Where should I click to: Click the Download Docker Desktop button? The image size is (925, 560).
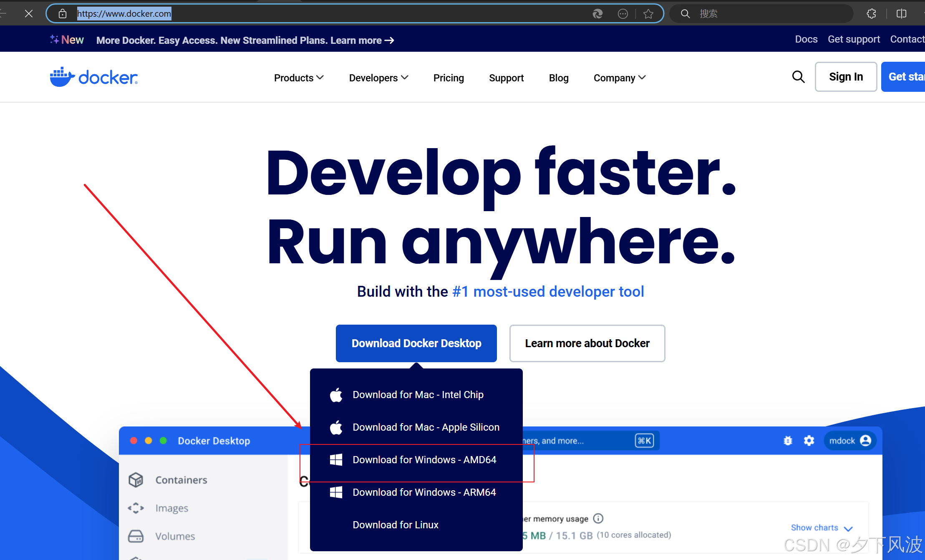[416, 343]
